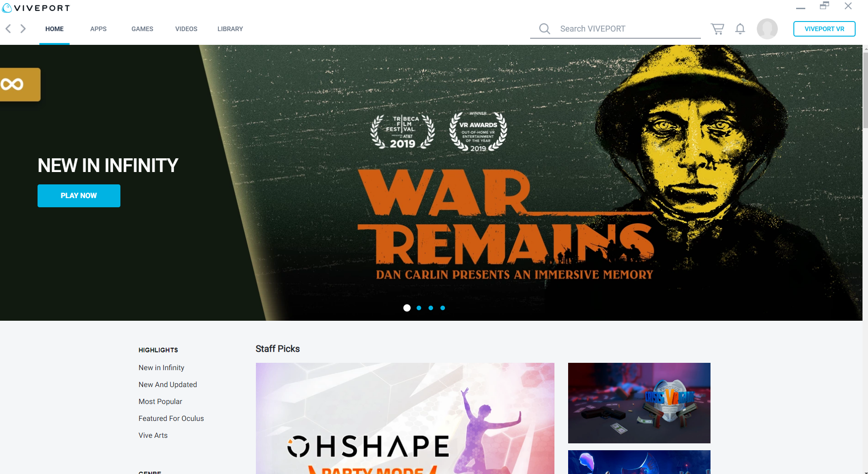The height and width of the screenshot is (474, 868).
Task: Open the shopping cart icon
Action: pos(717,29)
